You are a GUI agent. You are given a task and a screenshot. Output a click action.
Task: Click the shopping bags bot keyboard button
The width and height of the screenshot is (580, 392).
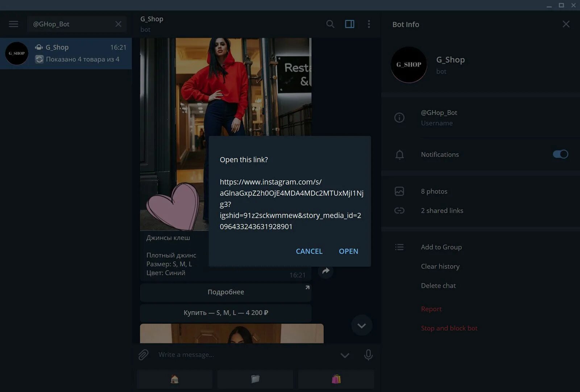click(336, 379)
